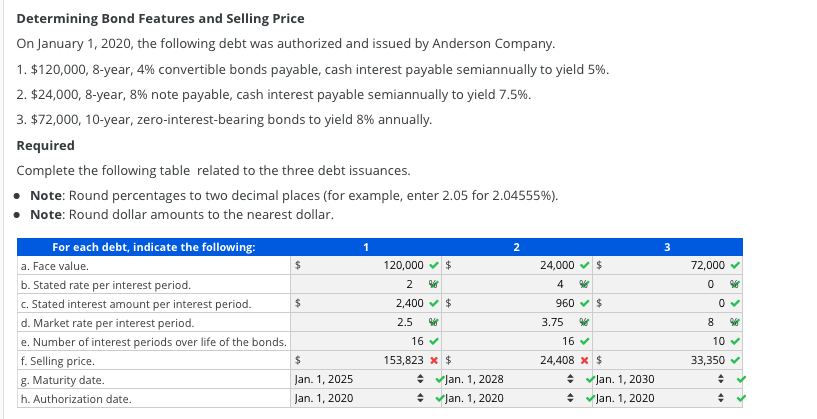Click column header '2'
817x419 pixels.
click(x=516, y=247)
